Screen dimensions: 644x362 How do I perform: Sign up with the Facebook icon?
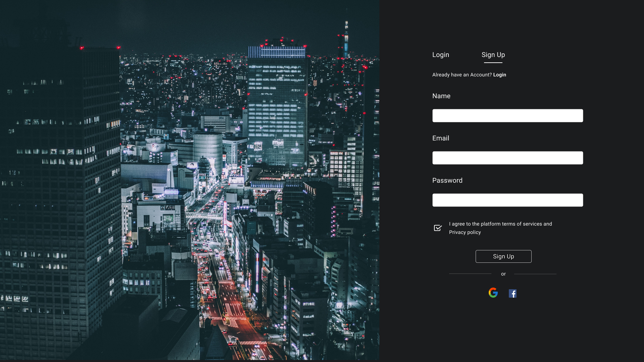513,294
